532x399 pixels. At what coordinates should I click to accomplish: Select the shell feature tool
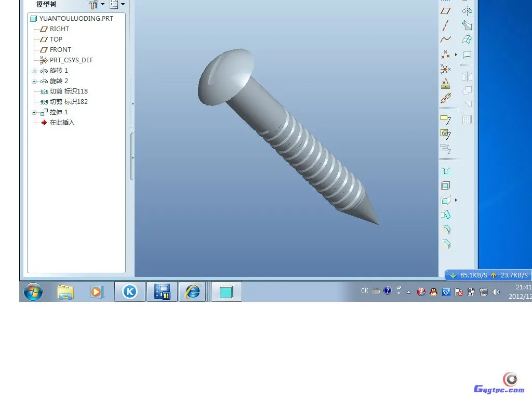pos(445,185)
